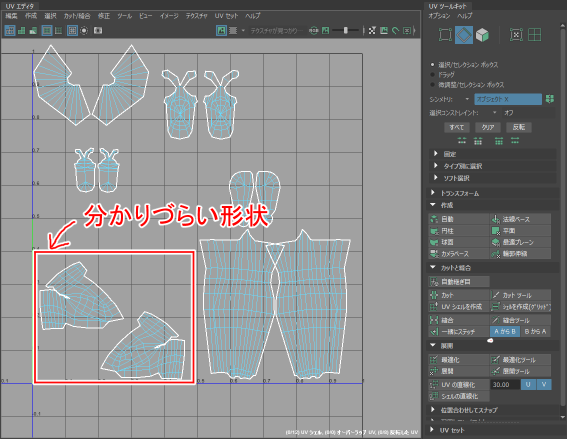Toggle the U straighten direction button
567x439 pixels.
coord(528,384)
